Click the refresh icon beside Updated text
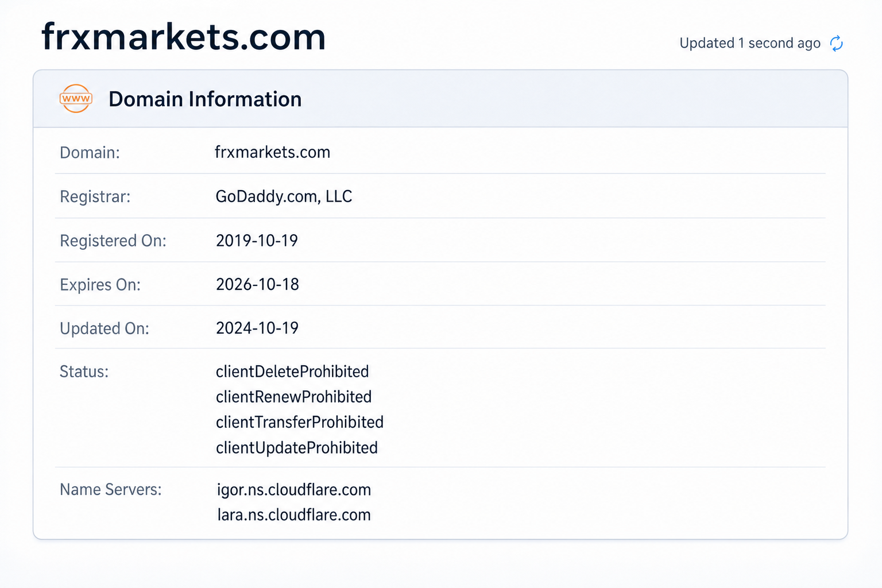The image size is (882, 588). click(x=837, y=43)
